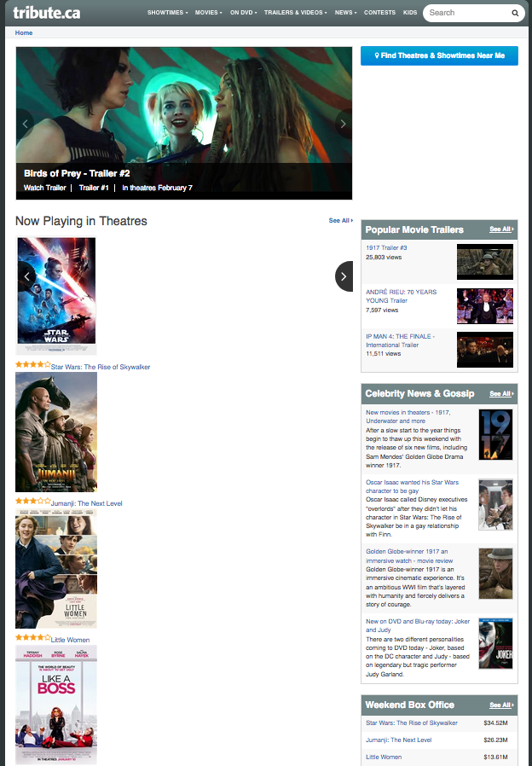Screen dimensions: 532x766
Task: Open Star Wars: The Rise of Skywalker poster
Action: click(x=56, y=295)
